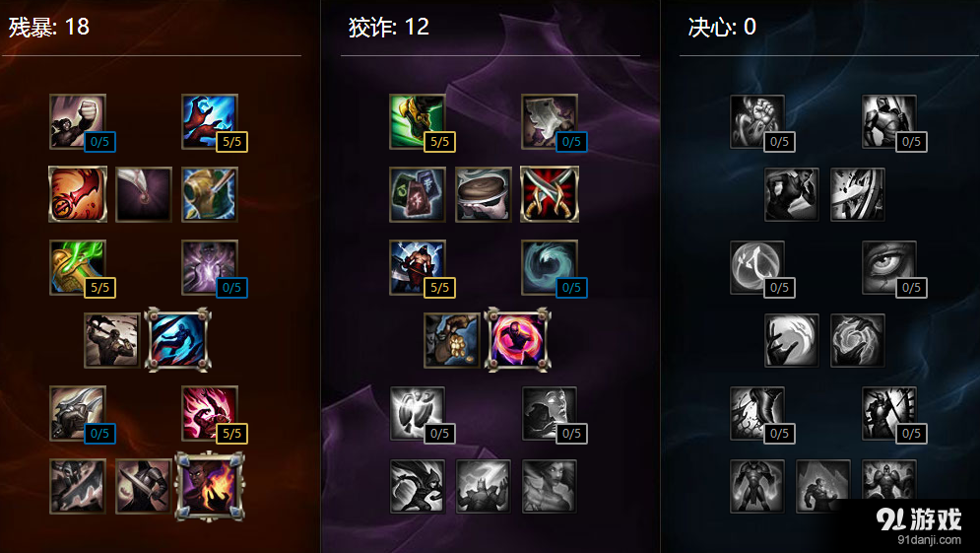This screenshot has height=553, width=980.
Task: Click the 狡诈: 12 tree header
Action: pyautogui.click(x=389, y=27)
